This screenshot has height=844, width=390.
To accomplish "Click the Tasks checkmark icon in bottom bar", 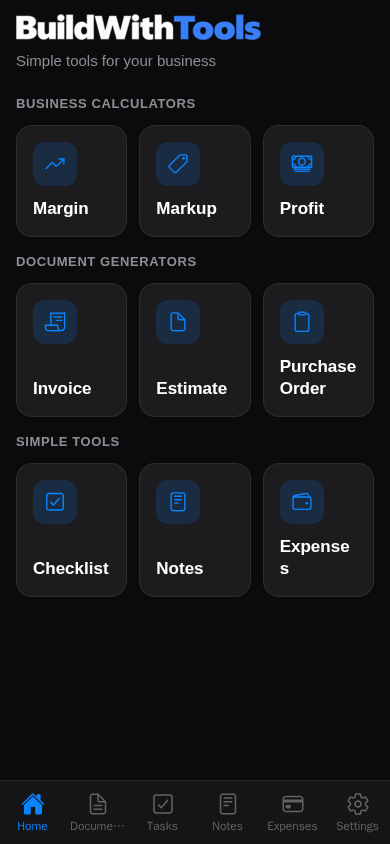I will (x=162, y=804).
